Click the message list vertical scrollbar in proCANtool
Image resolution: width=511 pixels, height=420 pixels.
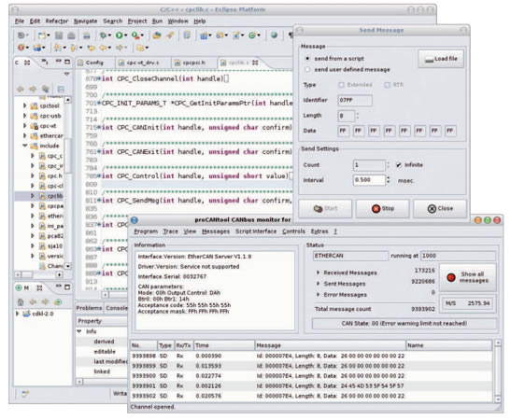[497, 371]
